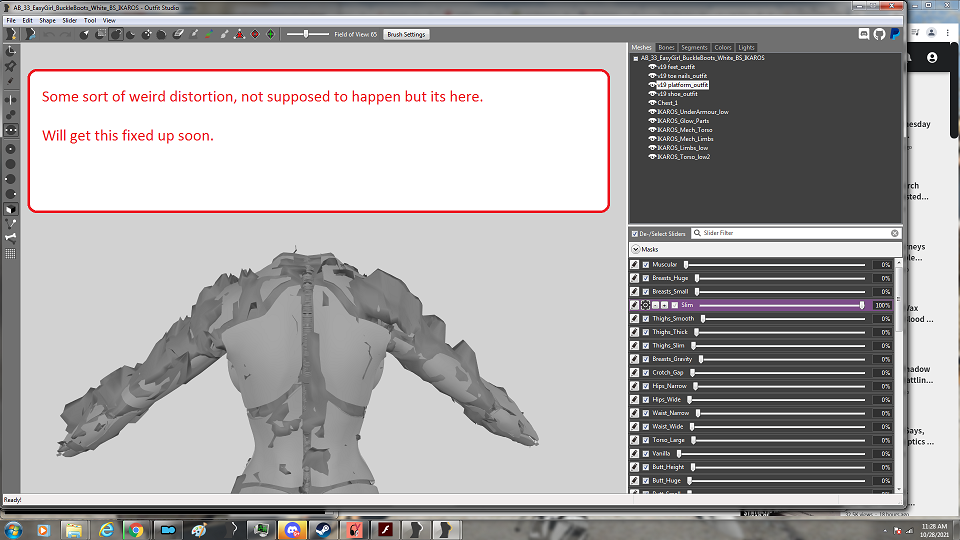Toggle visibility of v19 feet_outfit mesh
Image resolution: width=960 pixels, height=540 pixels.
click(652, 67)
